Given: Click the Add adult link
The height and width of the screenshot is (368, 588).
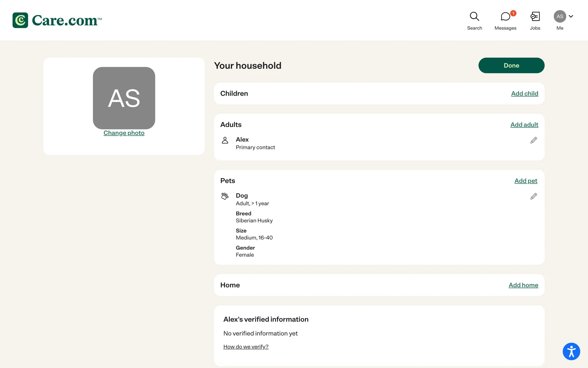Looking at the screenshot, I should click(x=524, y=125).
